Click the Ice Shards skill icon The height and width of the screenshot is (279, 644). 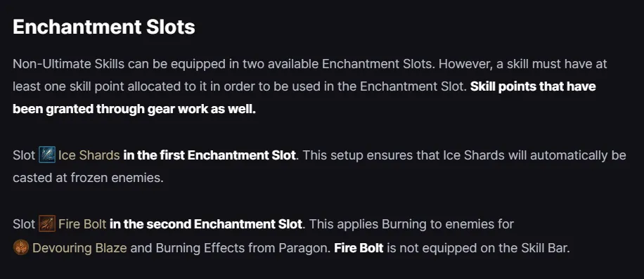coord(47,155)
